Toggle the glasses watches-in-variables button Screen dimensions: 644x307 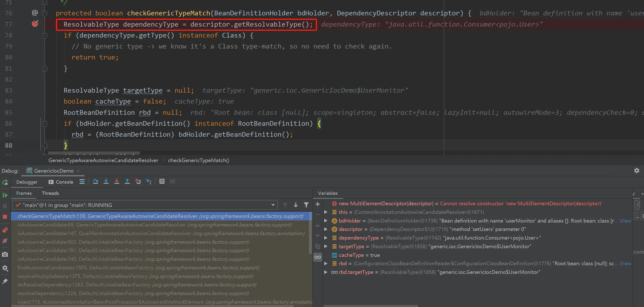click(x=317, y=257)
